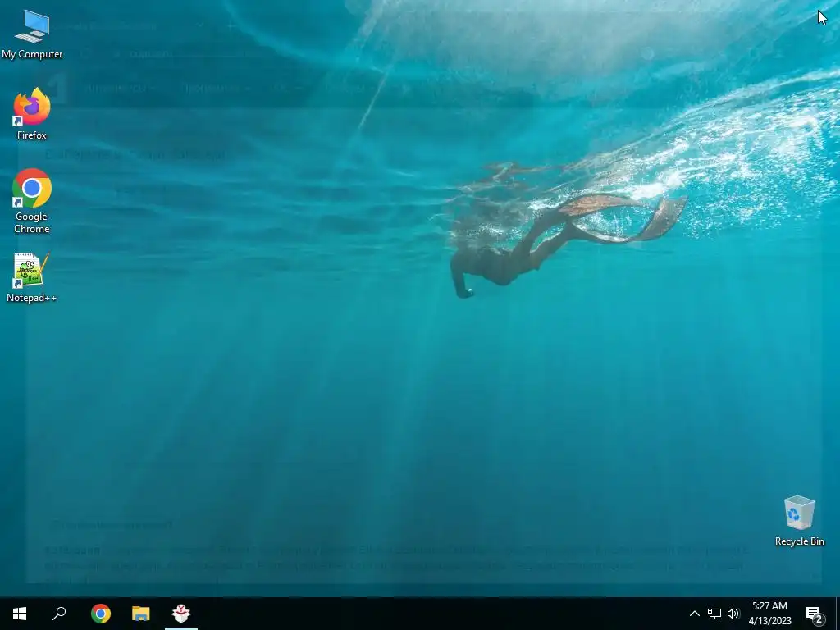Viewport: 840px width, 630px height.
Task: Select the Google Chrome desktop shortcut
Action: (x=32, y=201)
